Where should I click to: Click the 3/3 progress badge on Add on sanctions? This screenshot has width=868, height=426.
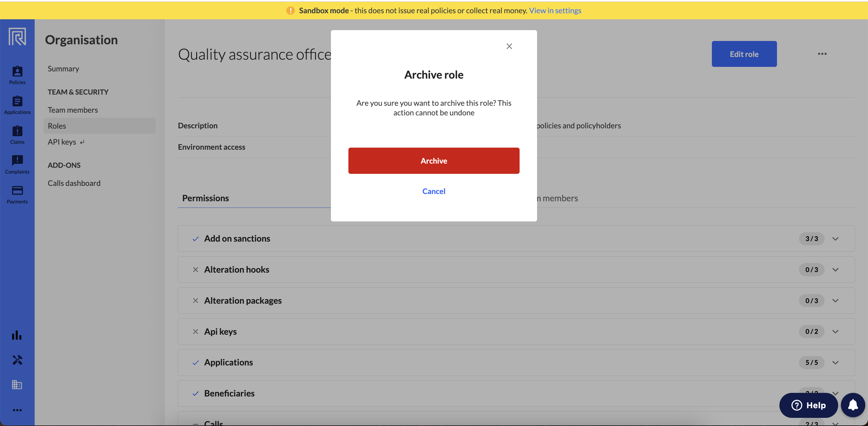click(x=811, y=239)
